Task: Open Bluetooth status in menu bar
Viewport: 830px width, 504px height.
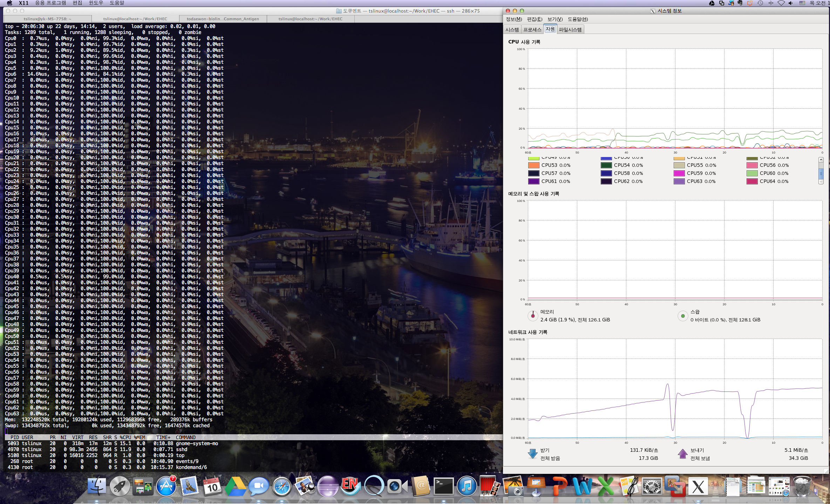Action: tap(771, 3)
